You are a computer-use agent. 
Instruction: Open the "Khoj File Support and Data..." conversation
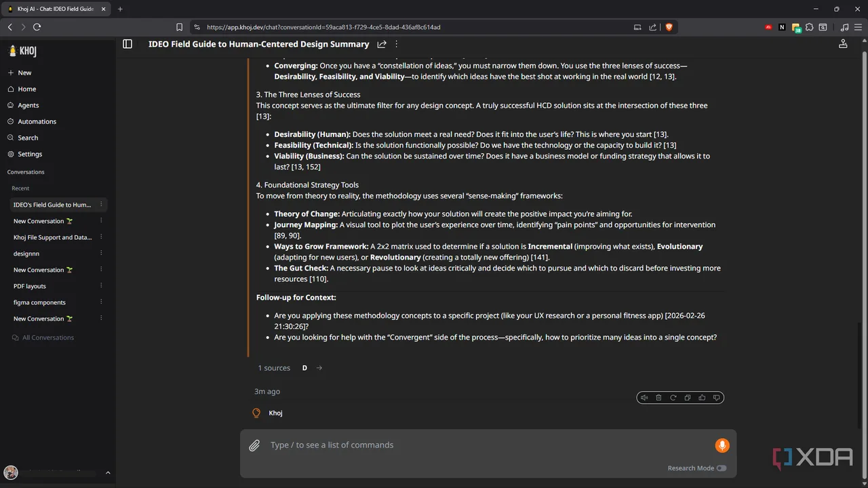point(52,237)
